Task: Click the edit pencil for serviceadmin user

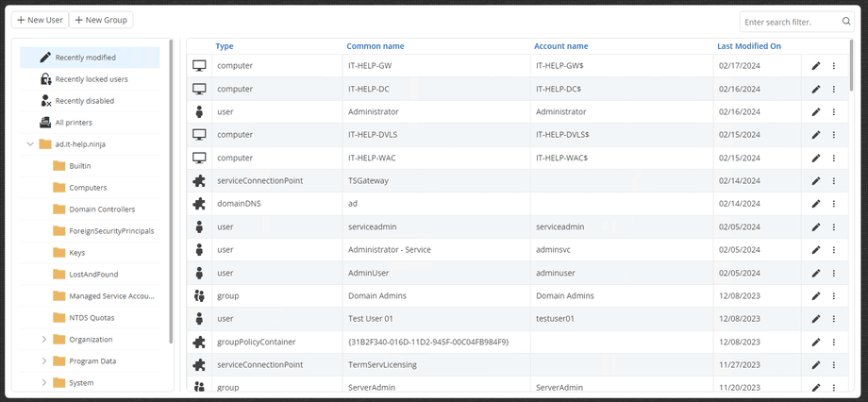Action: (x=815, y=227)
